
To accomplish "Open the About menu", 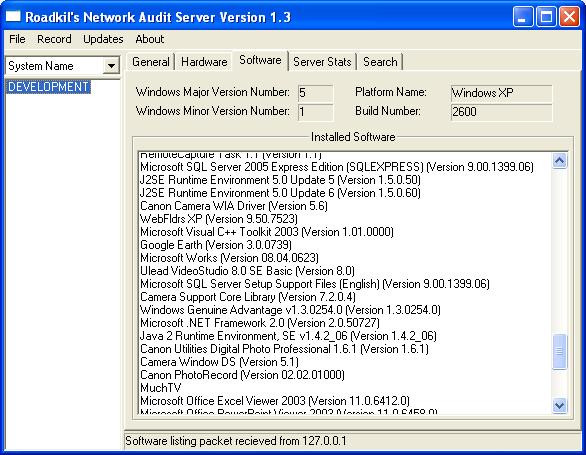I will (149, 39).
